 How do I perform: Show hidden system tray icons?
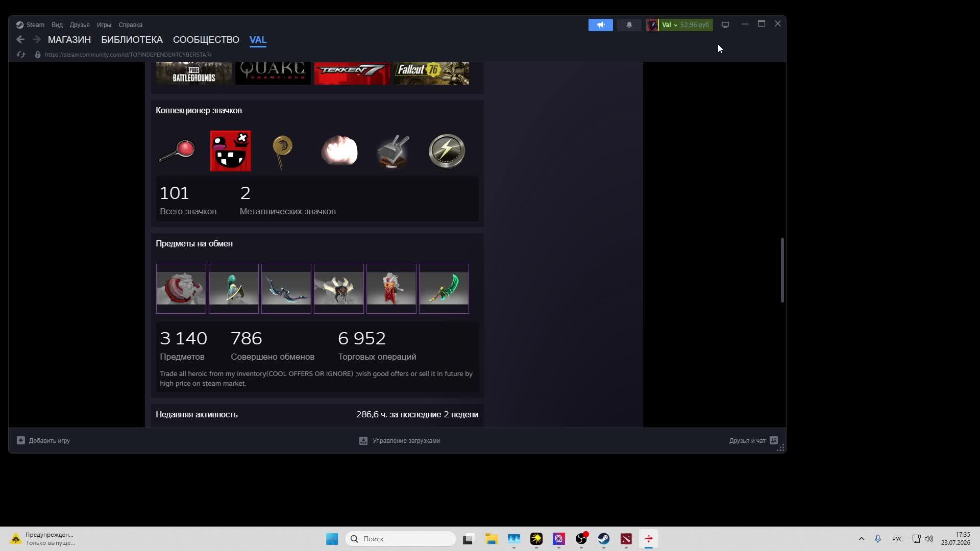pos(862,539)
